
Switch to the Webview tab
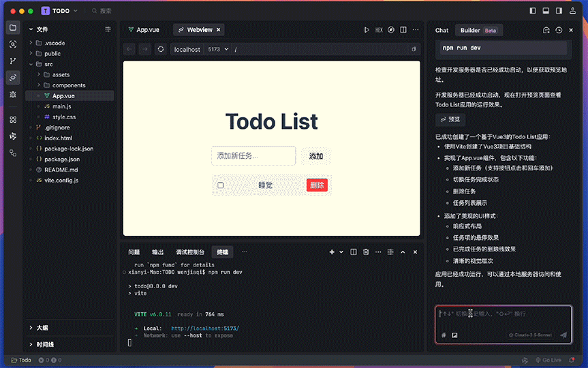point(199,30)
